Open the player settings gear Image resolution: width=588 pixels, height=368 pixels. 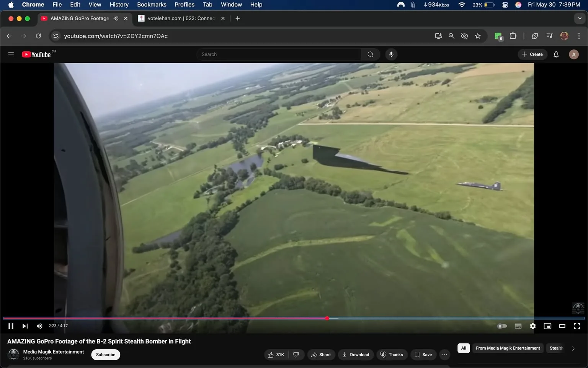click(x=532, y=326)
